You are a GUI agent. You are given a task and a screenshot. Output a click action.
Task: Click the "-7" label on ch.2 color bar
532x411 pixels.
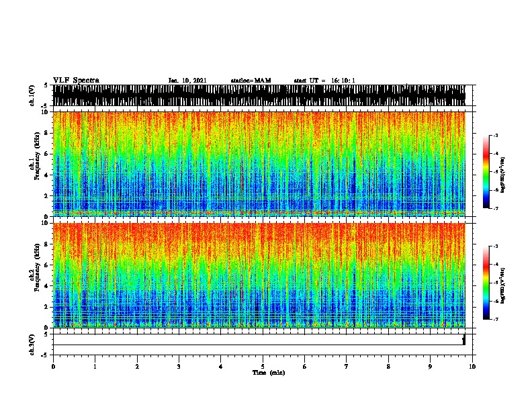[495, 319]
